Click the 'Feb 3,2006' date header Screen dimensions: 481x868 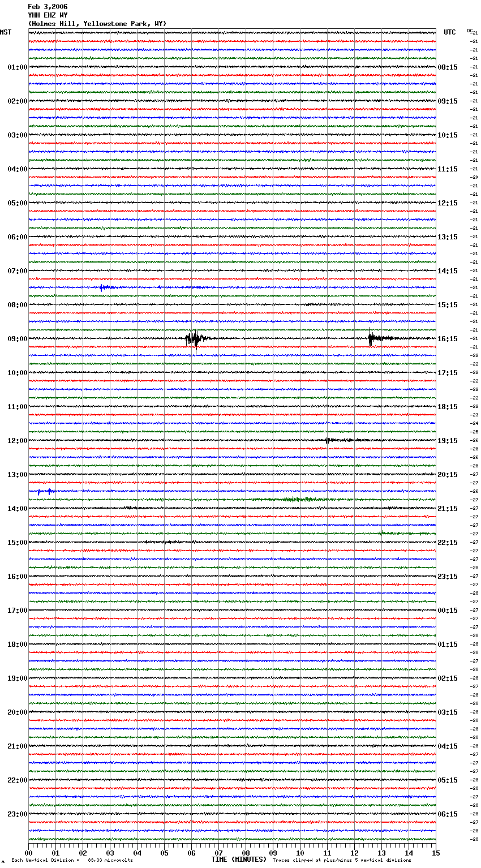pyautogui.click(x=48, y=7)
